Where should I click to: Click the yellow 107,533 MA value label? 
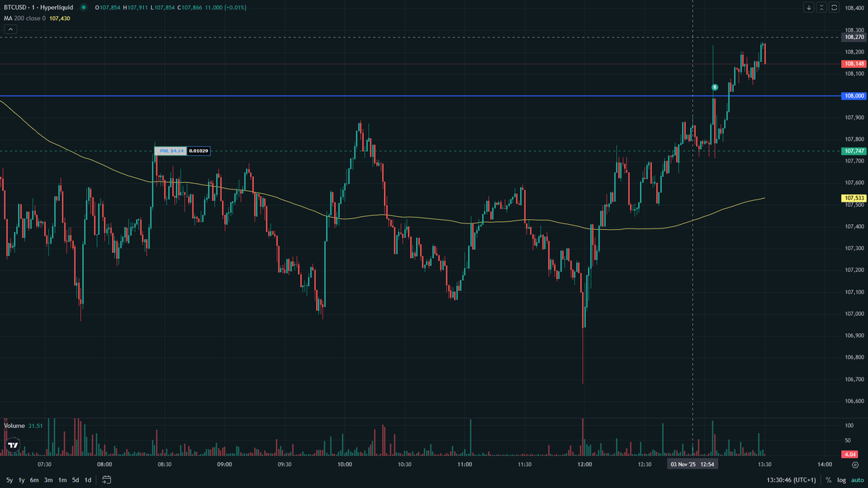tap(854, 197)
